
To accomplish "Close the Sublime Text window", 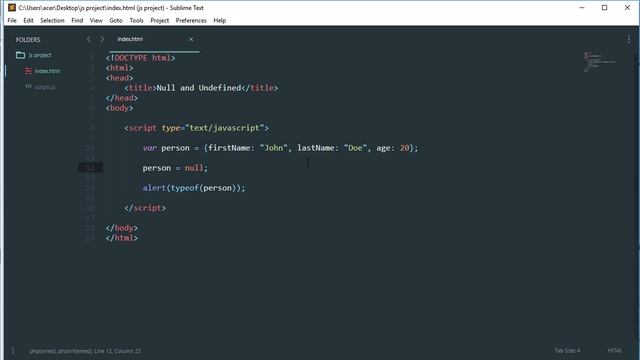I will (x=627, y=8).
